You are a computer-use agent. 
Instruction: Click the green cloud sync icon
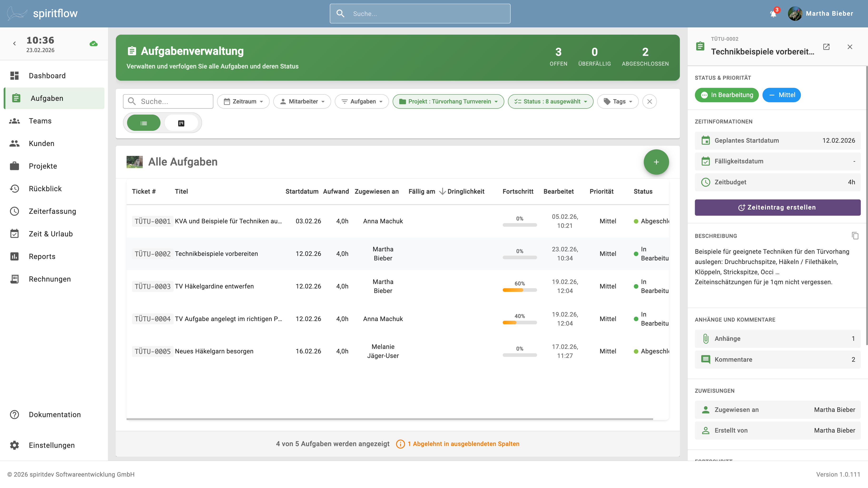[94, 44]
